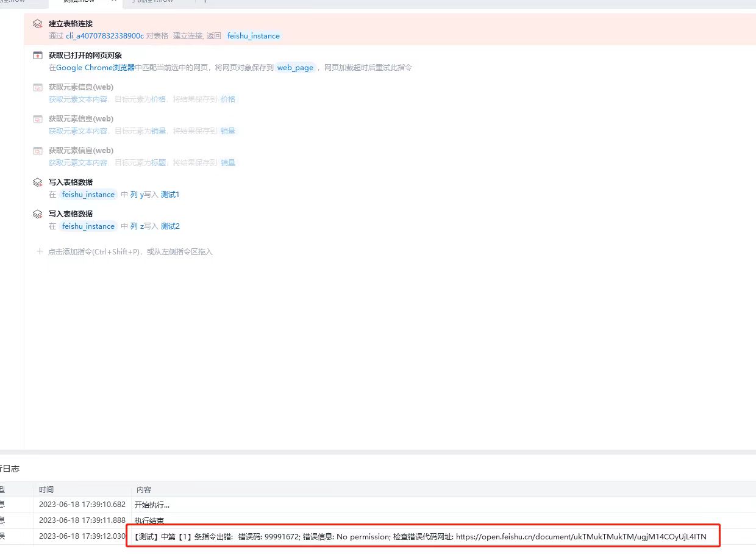This screenshot has width=756, height=554.
Task: Close the active flow tab
Action: [x=113, y=1]
